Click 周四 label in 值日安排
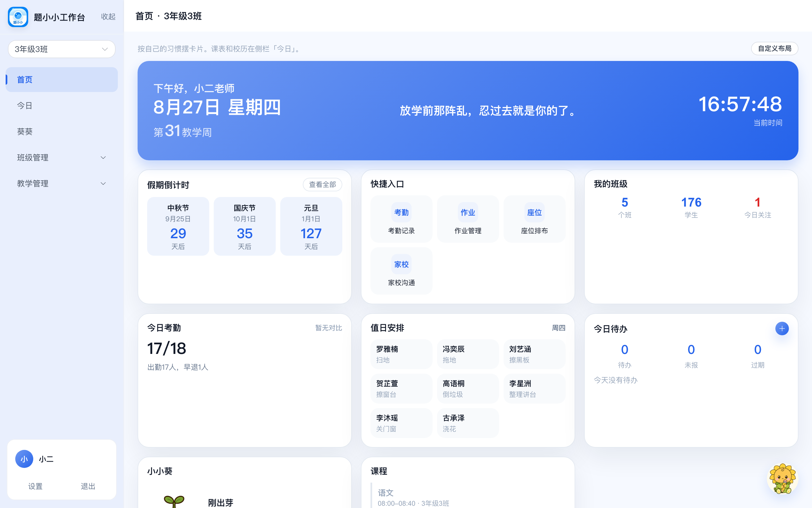This screenshot has width=812, height=508. 558,328
